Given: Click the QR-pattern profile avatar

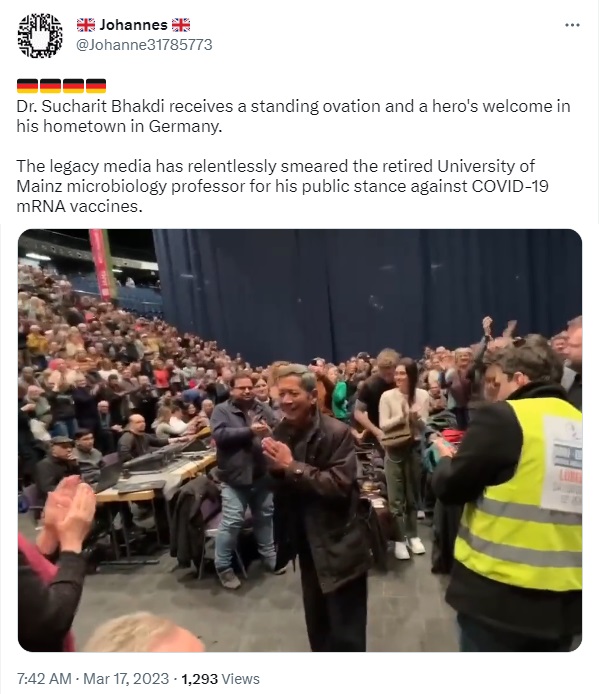Looking at the screenshot, I should click(x=40, y=35).
